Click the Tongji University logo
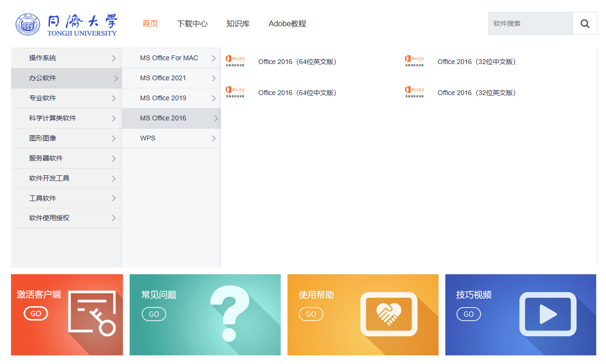 66,24
